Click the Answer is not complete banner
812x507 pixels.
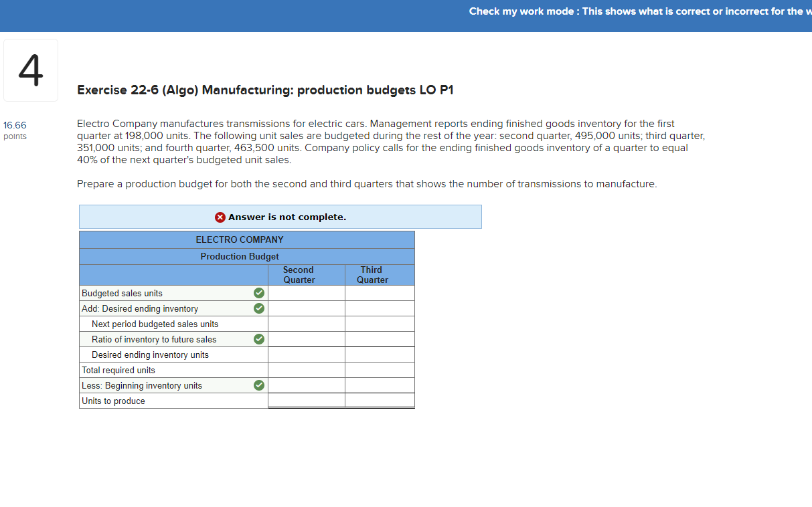(280, 217)
